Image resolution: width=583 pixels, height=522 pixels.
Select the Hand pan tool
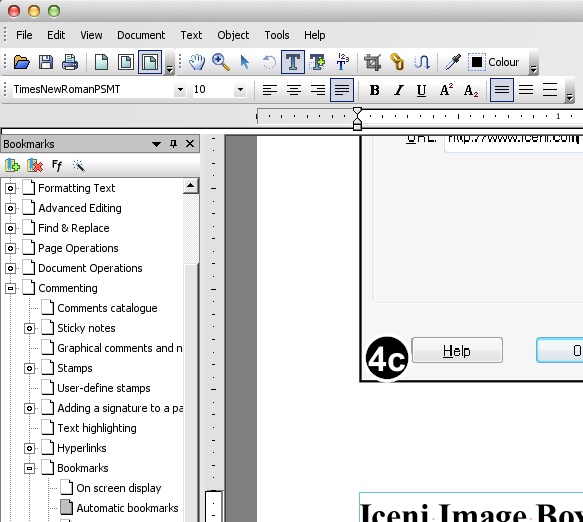[x=197, y=62]
